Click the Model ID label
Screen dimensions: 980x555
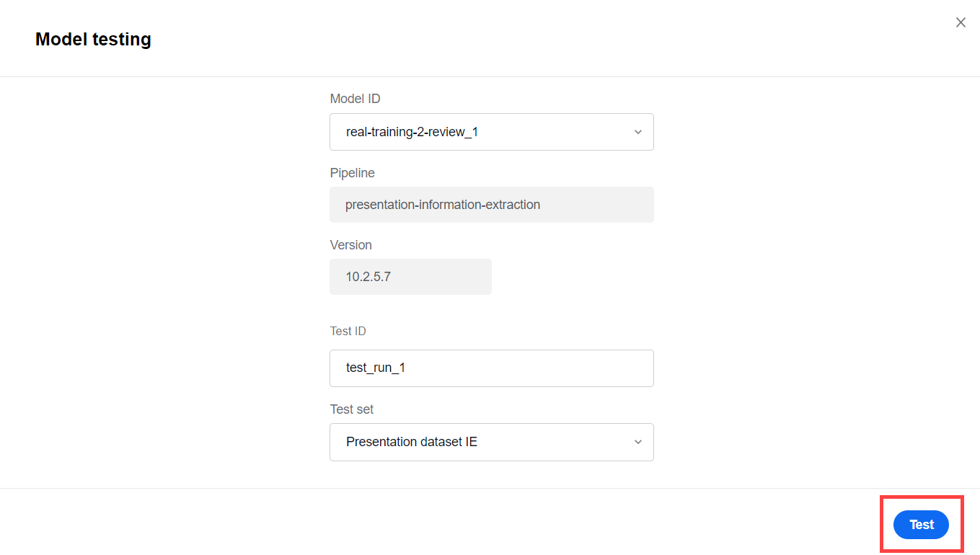355,99
